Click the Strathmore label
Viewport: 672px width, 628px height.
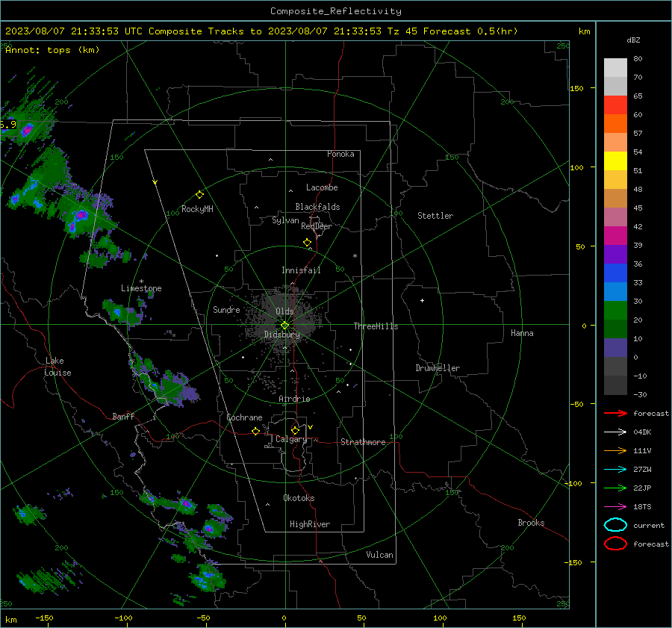click(363, 442)
